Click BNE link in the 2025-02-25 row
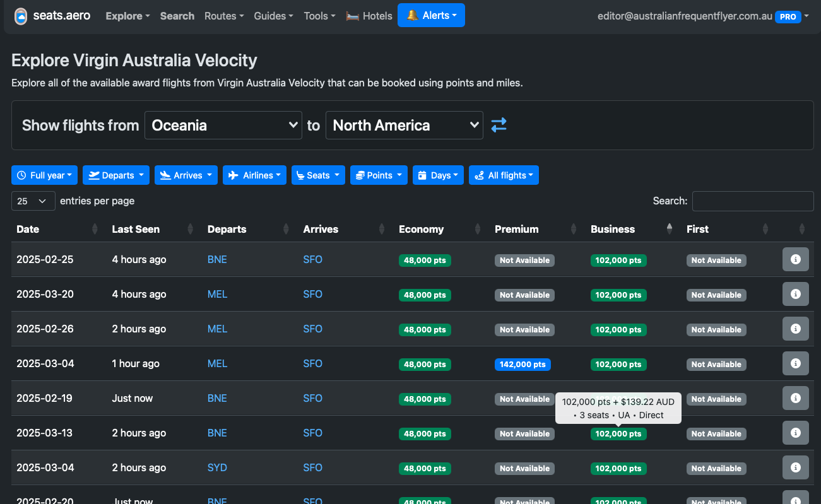The image size is (821, 504). tap(217, 259)
